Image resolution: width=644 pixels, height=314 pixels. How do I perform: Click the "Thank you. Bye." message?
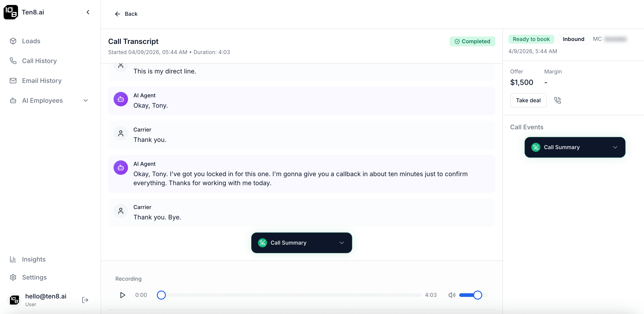click(157, 217)
